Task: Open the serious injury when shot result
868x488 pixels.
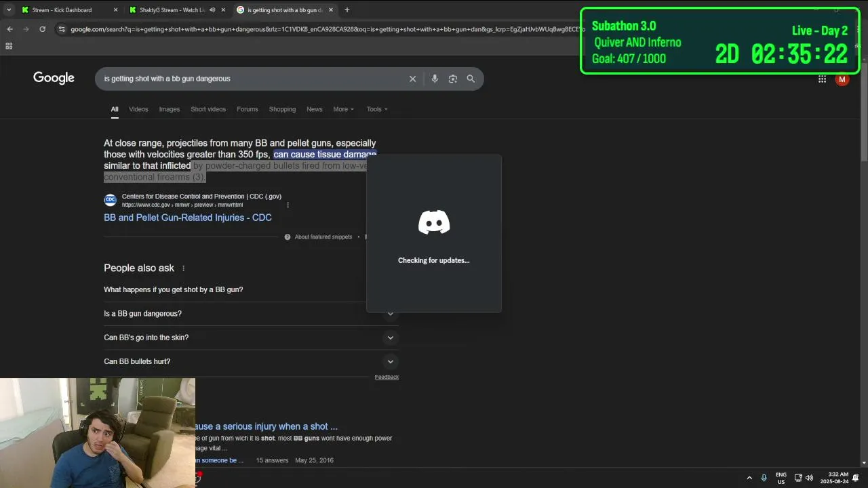Action: coord(266,426)
